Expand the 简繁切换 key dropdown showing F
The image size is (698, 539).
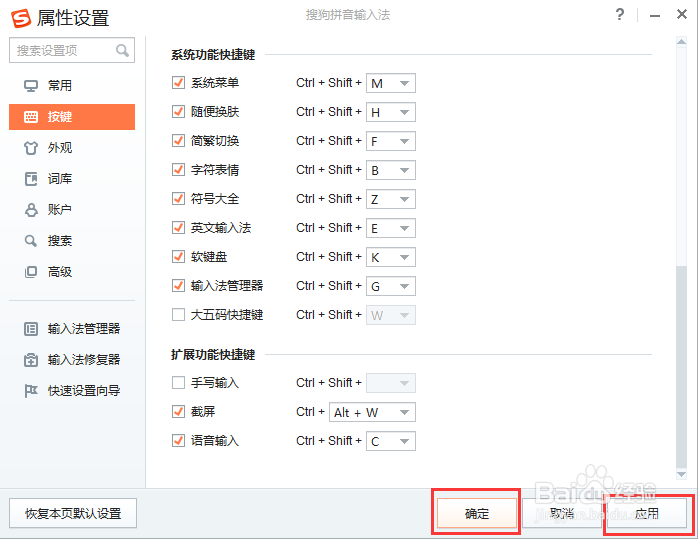pos(391,141)
